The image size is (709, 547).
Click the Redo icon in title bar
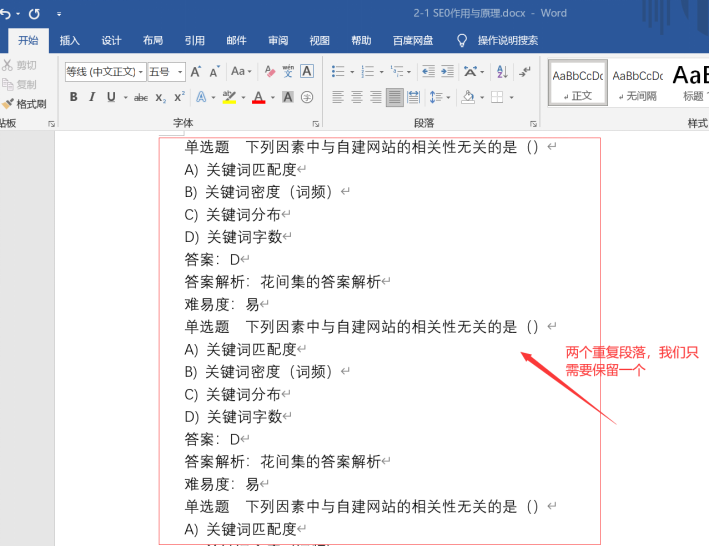[x=34, y=14]
